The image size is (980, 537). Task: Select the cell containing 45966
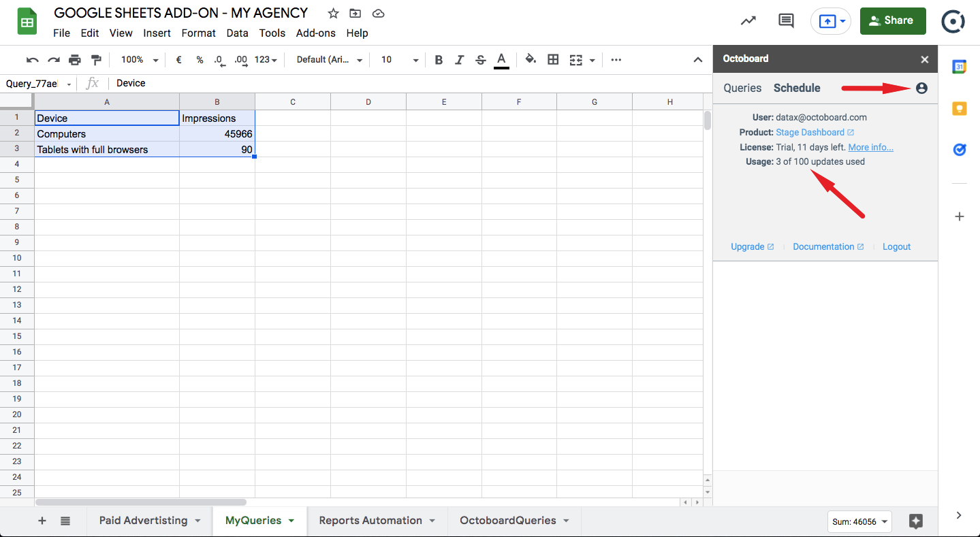click(217, 134)
